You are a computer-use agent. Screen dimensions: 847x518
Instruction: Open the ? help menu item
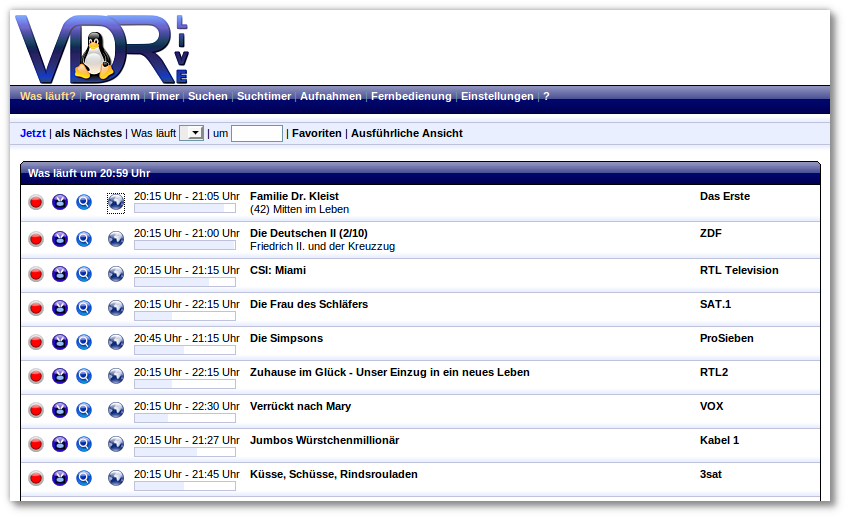(x=546, y=96)
